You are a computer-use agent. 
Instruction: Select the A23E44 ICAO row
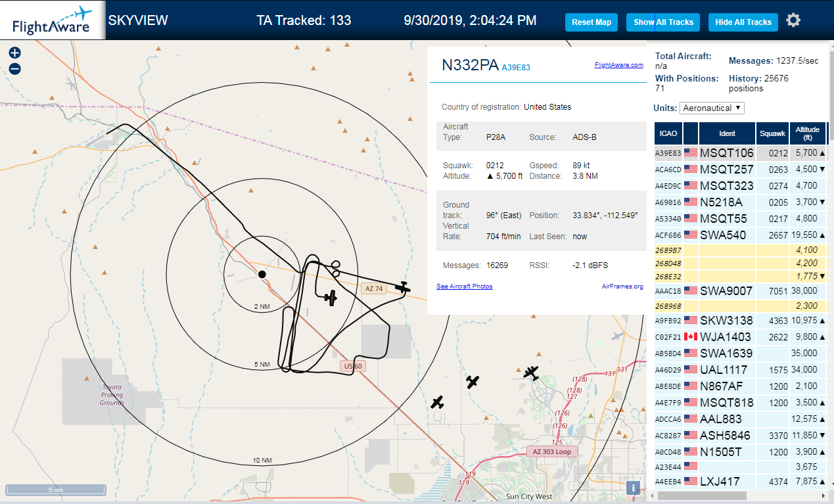tap(740, 467)
